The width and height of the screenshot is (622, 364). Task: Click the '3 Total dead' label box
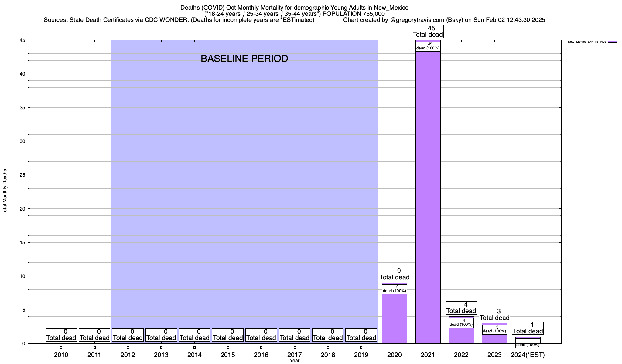click(x=494, y=315)
